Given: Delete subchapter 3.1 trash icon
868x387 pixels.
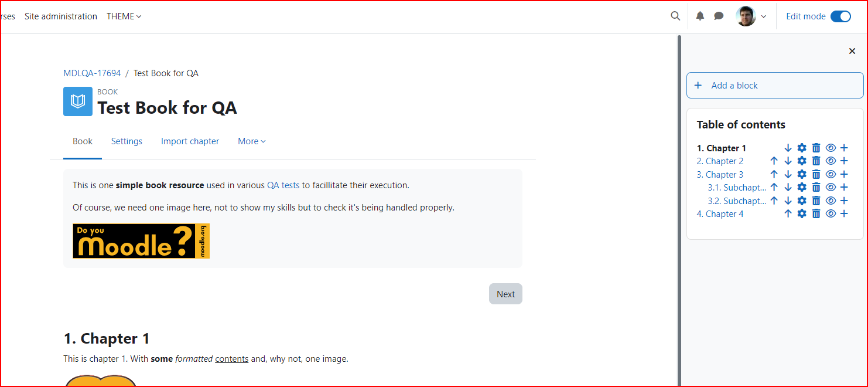Looking at the screenshot, I should pos(816,188).
